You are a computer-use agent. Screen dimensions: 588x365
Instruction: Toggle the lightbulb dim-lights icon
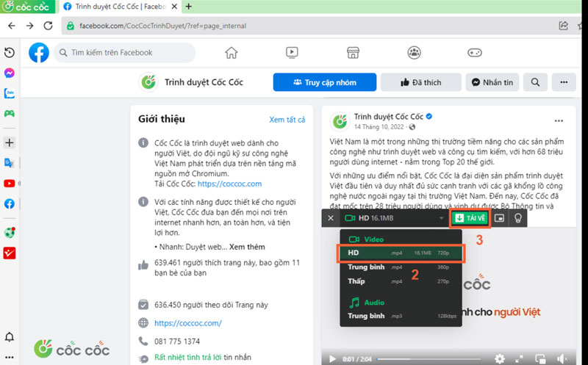point(518,218)
